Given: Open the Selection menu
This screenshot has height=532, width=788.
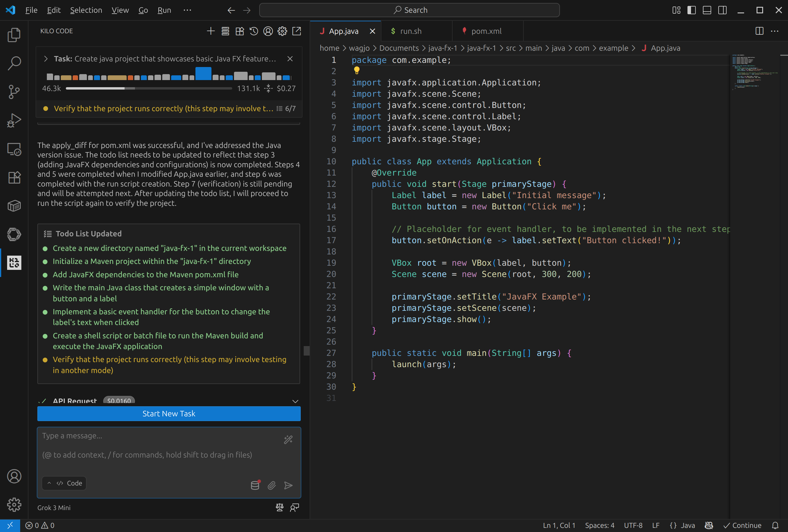Looking at the screenshot, I should pos(86,10).
